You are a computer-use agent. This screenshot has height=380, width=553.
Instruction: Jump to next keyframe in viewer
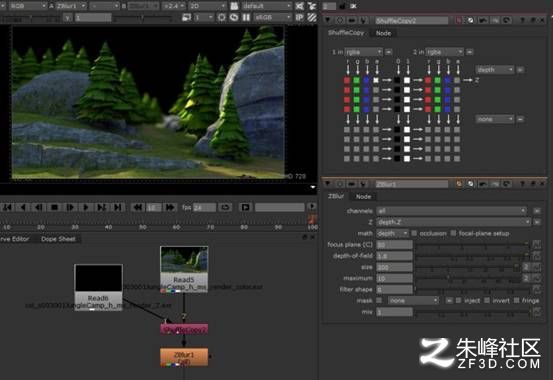coord(102,207)
